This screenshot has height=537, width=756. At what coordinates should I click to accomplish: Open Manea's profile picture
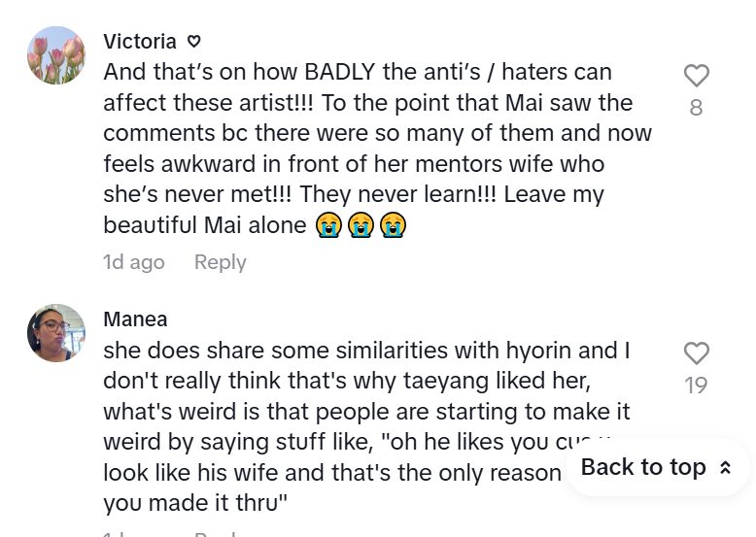coord(56,333)
